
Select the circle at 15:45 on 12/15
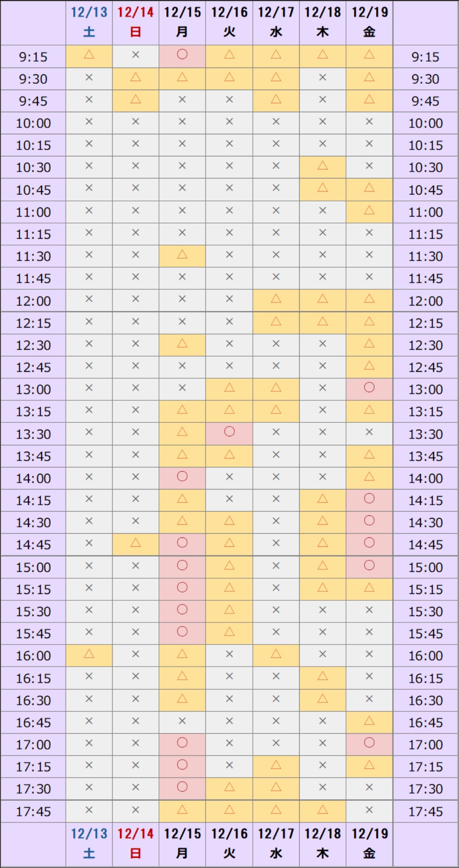point(182,632)
